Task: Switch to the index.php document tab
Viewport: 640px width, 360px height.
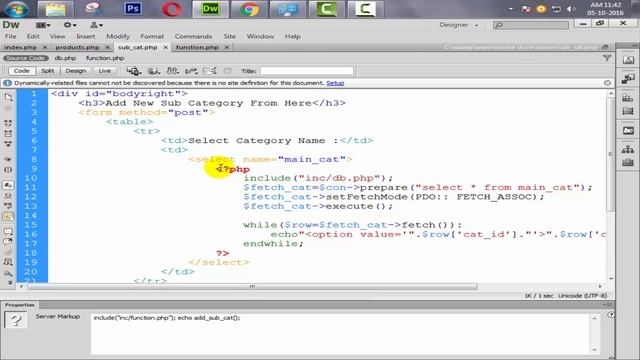Action: pos(20,47)
